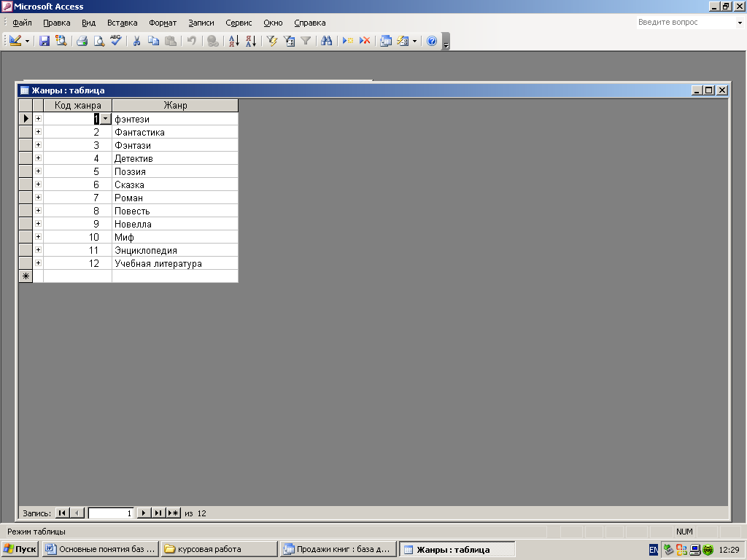Apply filter by selection icon
747x560 pixels.
[272, 41]
